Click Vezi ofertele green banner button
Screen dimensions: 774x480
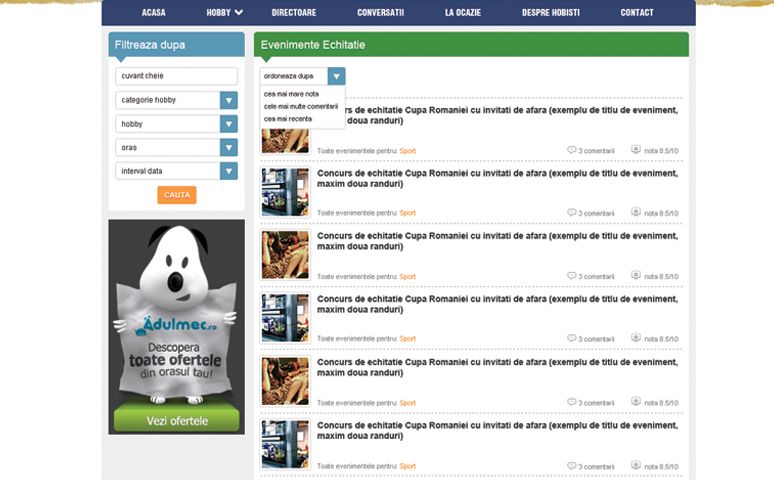[177, 421]
